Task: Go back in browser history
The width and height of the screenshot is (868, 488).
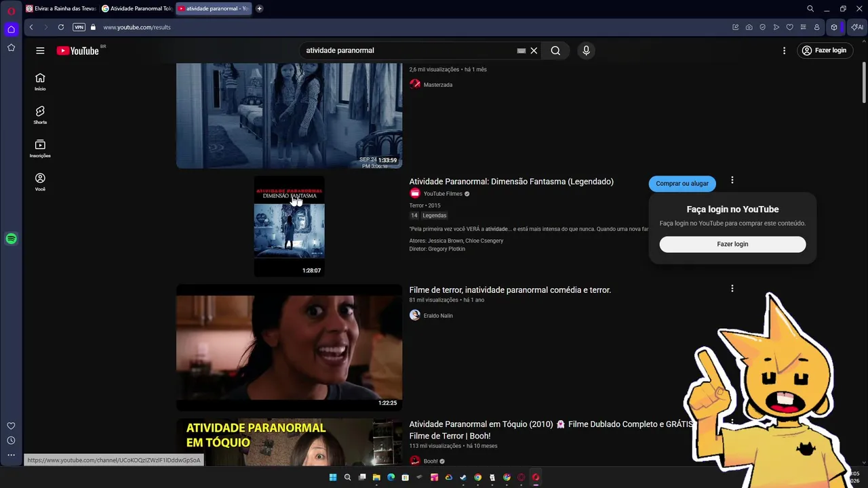Action: pyautogui.click(x=31, y=27)
